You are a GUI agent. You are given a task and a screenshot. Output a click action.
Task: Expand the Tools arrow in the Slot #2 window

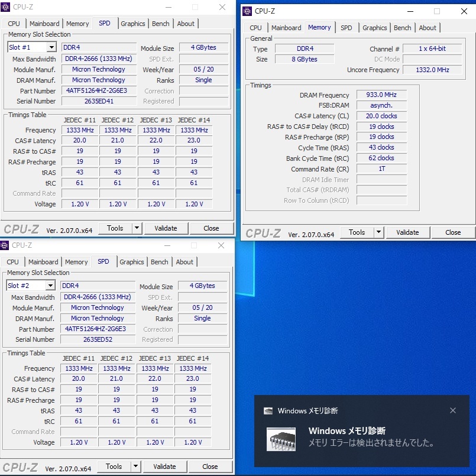[x=136, y=467]
